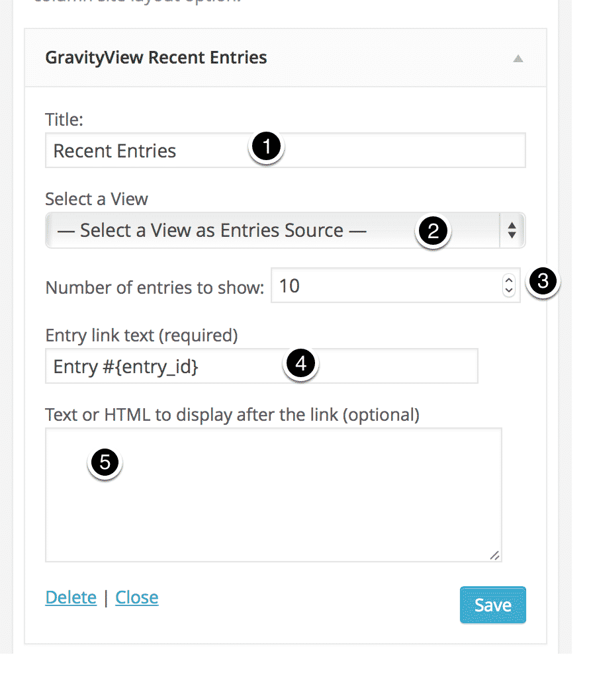Click the textarea resize handle
The image size is (593, 700).
point(495,555)
